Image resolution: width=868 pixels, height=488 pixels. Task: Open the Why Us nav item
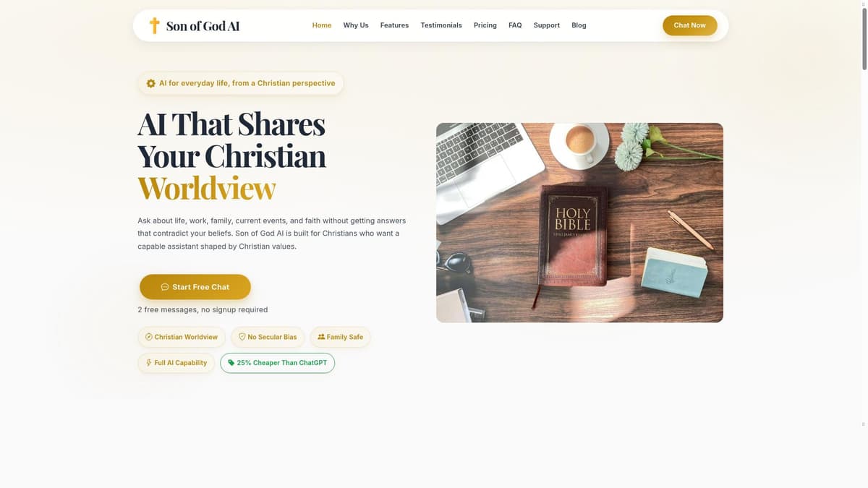coord(356,25)
